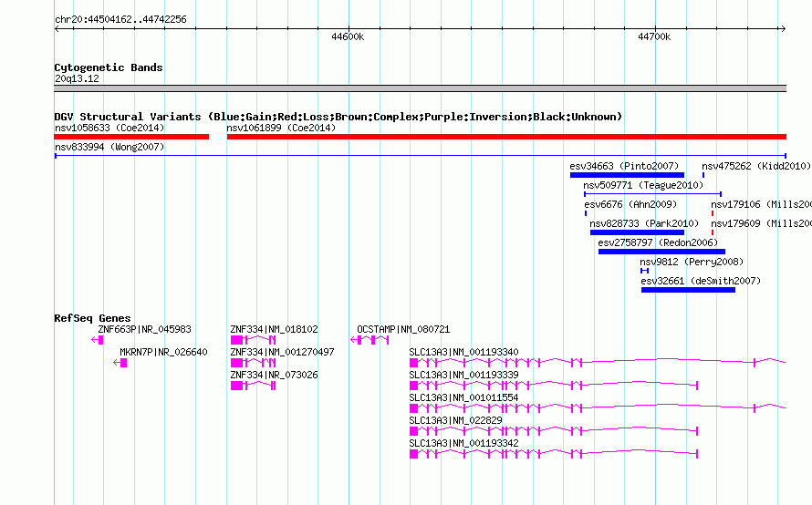The width and height of the screenshot is (812, 505).
Task: Select SLC13A3|NM_001193342 transcript label
Action: click(463, 443)
